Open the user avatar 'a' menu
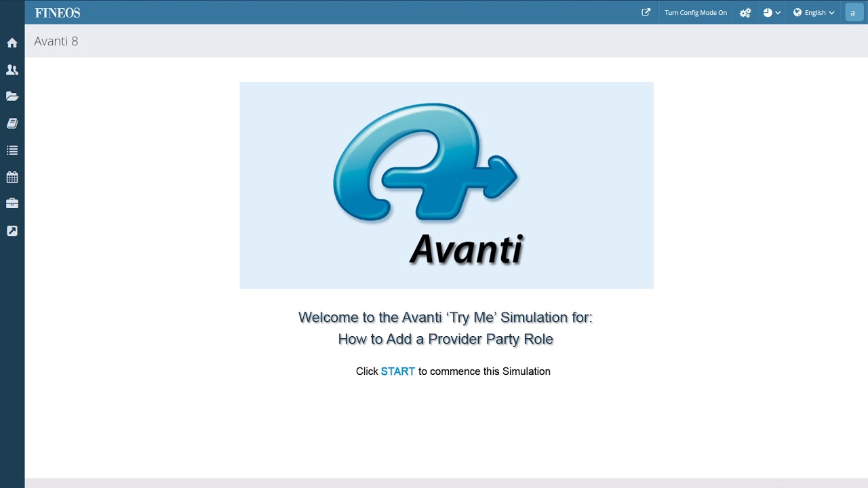The image size is (868, 488). [x=853, y=12]
